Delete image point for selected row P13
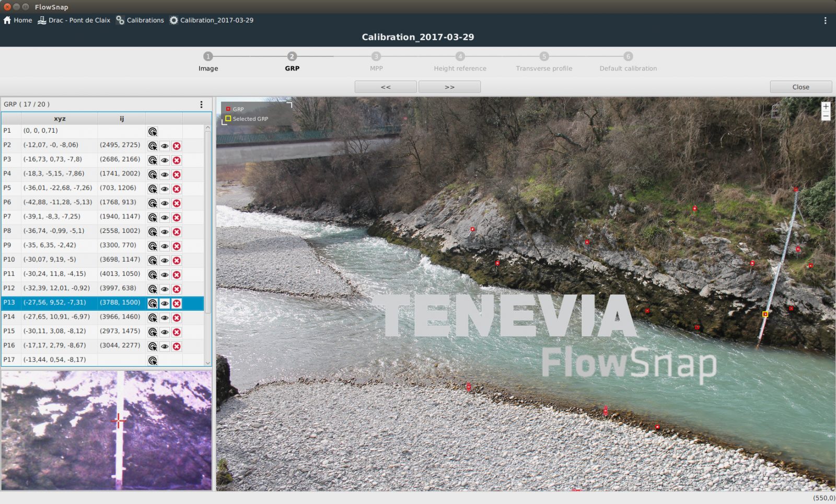Viewport: 836px width, 504px height. [177, 303]
